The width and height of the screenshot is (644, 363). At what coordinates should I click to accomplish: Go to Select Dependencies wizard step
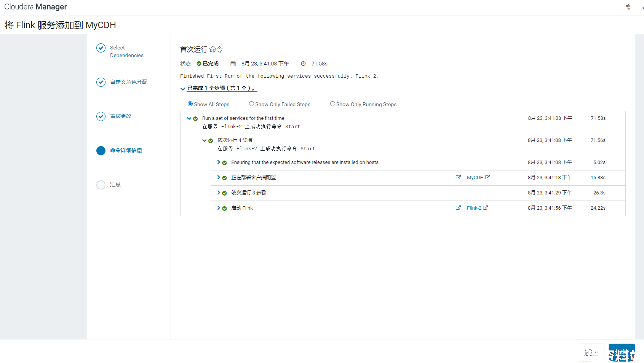click(127, 51)
